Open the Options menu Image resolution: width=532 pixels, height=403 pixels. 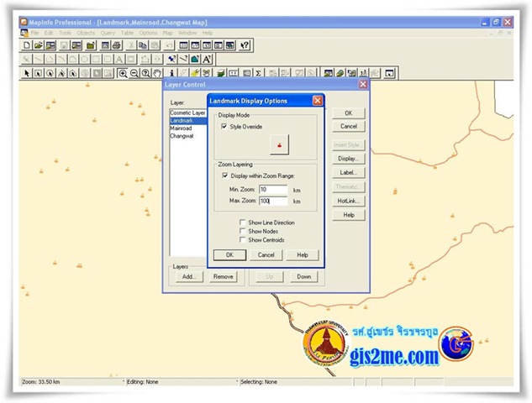click(x=148, y=33)
